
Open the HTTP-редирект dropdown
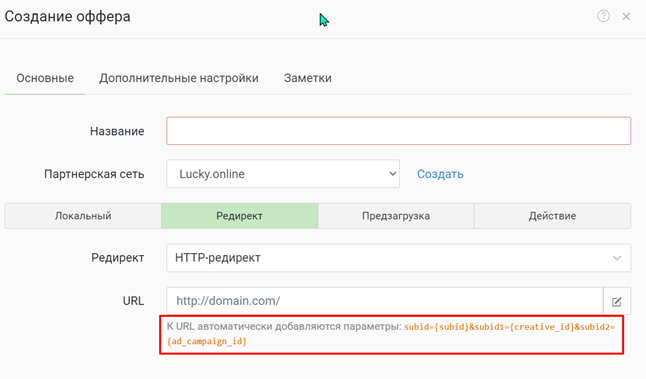[398, 258]
